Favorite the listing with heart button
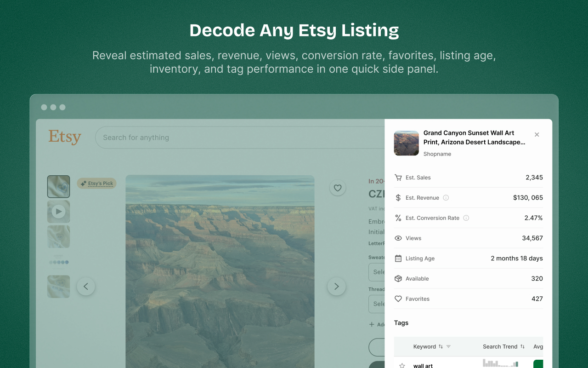The width and height of the screenshot is (588, 368). coord(338,188)
